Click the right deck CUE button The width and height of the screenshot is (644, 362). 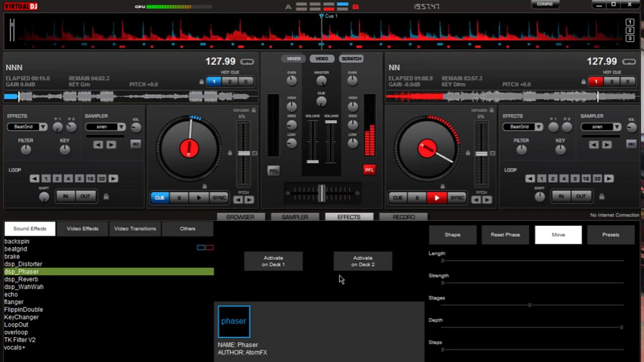397,198
